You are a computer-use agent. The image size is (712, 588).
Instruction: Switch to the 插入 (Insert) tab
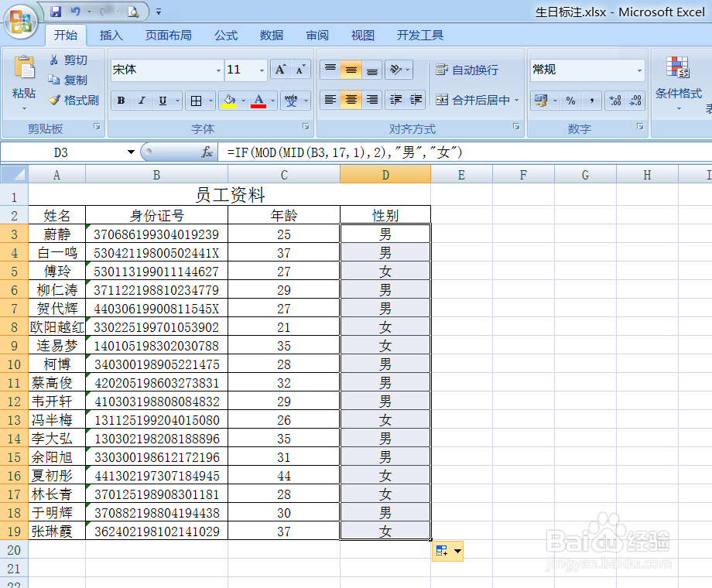111,35
